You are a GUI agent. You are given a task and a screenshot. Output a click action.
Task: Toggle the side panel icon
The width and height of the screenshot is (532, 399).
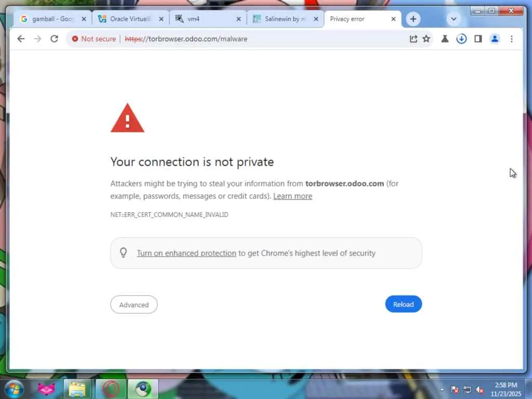(478, 39)
